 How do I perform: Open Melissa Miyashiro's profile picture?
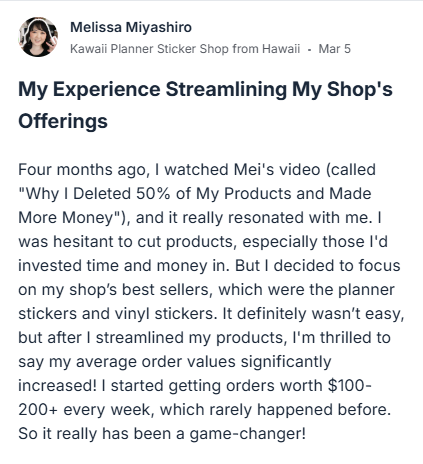[38, 37]
